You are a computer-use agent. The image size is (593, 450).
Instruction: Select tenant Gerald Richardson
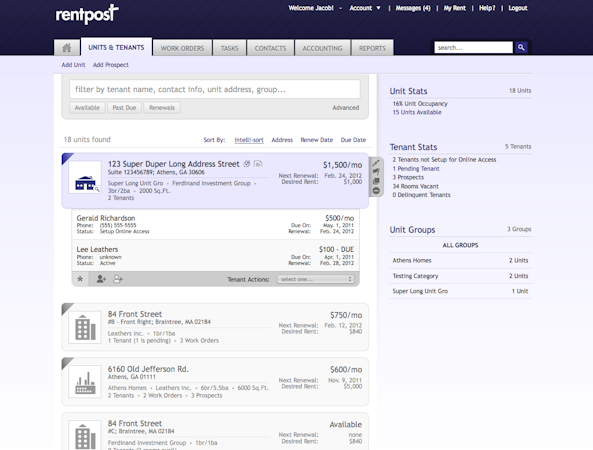106,218
